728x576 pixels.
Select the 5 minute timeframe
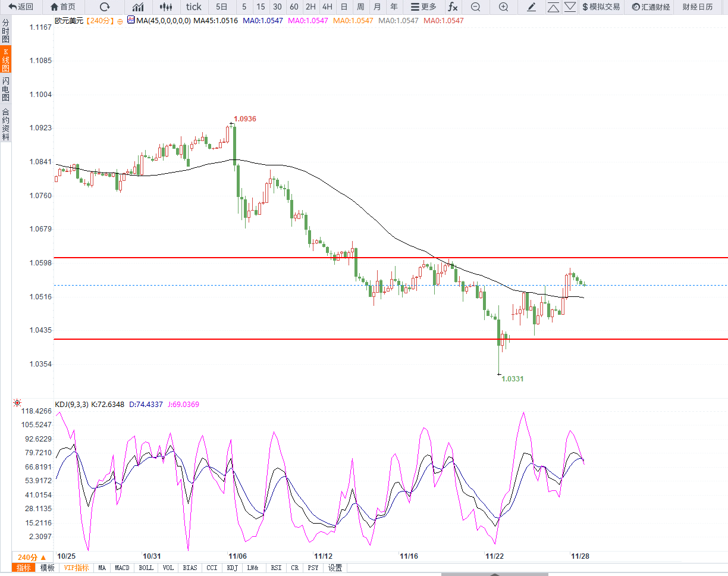click(244, 7)
